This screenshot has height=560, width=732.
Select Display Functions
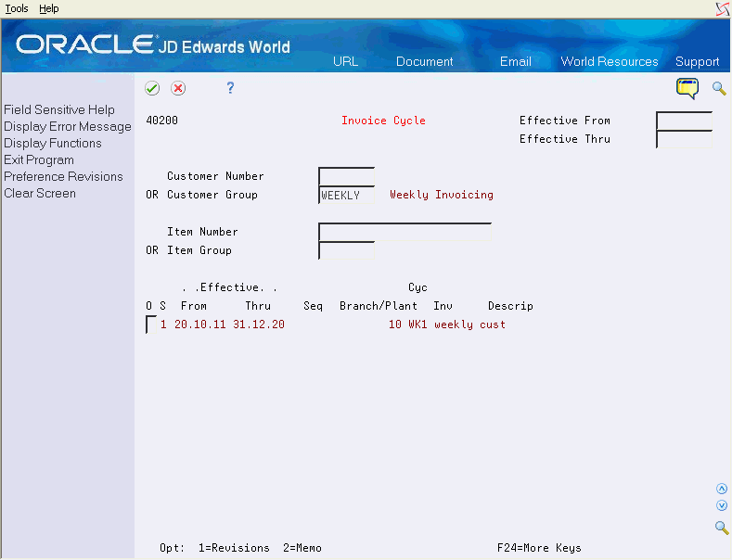[x=53, y=144]
